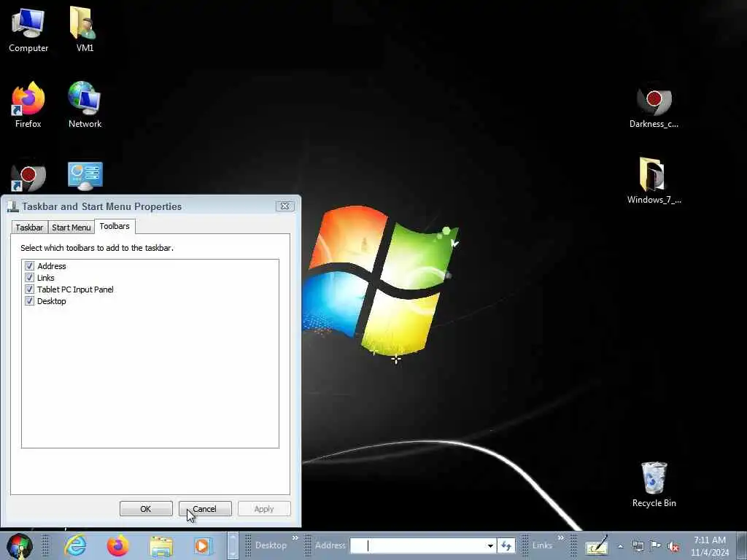Select the Control Panel desktop icon beside the dialog
Screen dimensions: 747x560
coord(85,177)
